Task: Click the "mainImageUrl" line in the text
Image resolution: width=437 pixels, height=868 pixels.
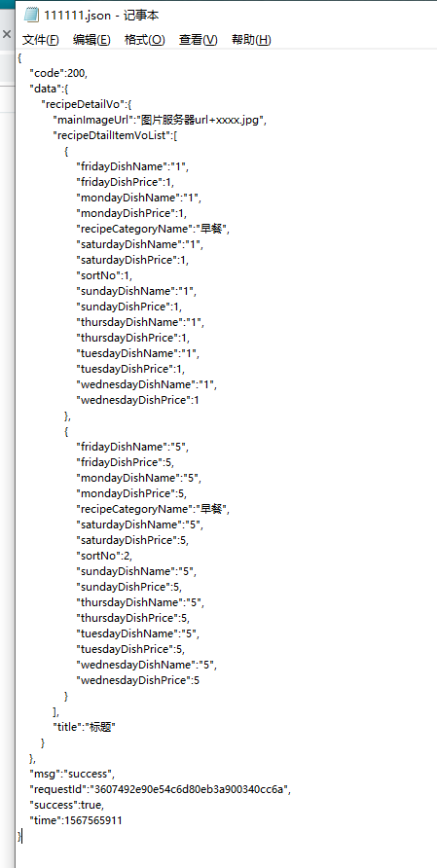Action: coord(161,120)
